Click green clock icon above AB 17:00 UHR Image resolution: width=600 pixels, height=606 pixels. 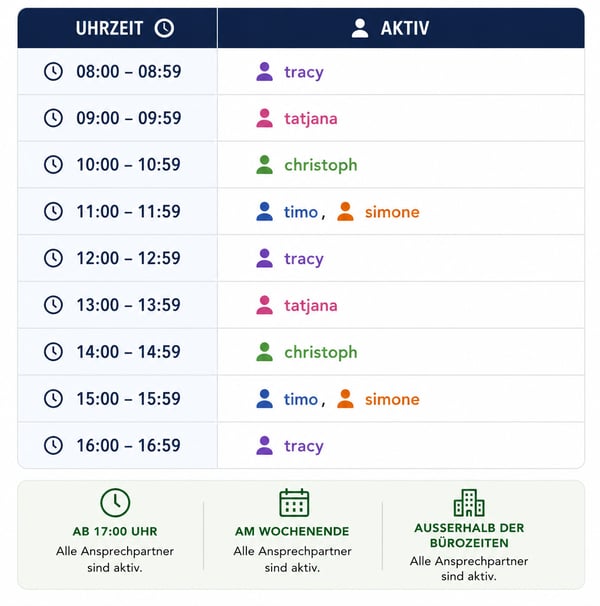pyautogui.click(x=115, y=503)
